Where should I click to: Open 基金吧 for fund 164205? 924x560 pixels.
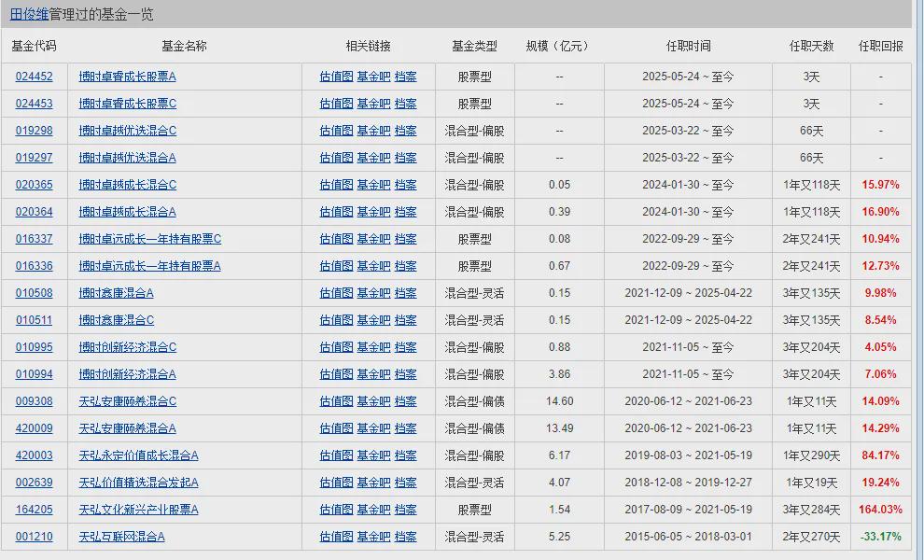point(373,510)
